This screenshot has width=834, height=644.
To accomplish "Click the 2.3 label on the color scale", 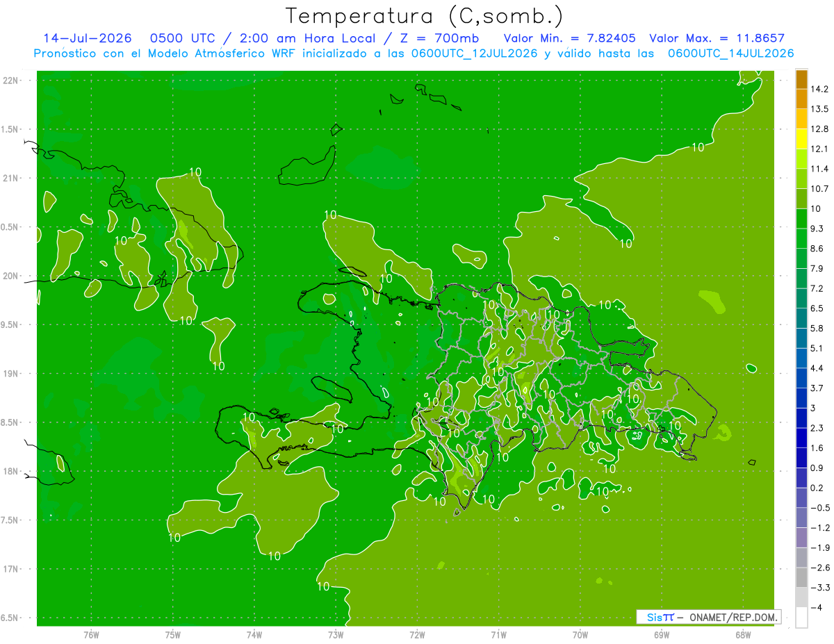I will [817, 428].
